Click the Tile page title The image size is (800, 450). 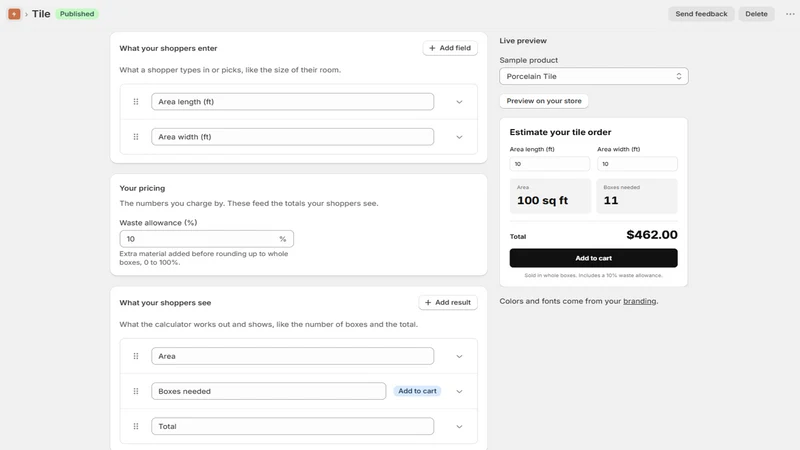(41, 14)
